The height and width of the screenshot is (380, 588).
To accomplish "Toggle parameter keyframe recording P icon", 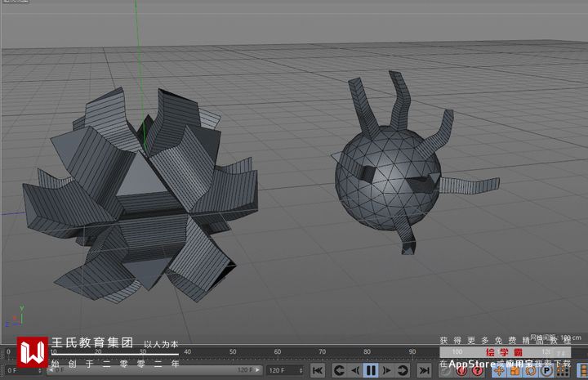I will [546, 371].
